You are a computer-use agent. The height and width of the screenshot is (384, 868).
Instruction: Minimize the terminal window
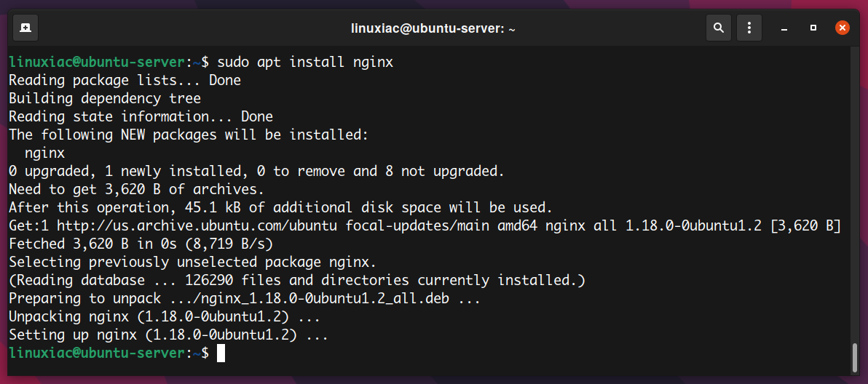(x=784, y=28)
